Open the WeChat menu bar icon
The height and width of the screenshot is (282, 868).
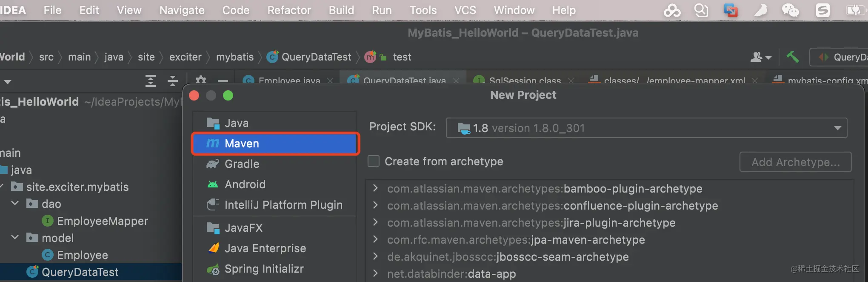790,10
